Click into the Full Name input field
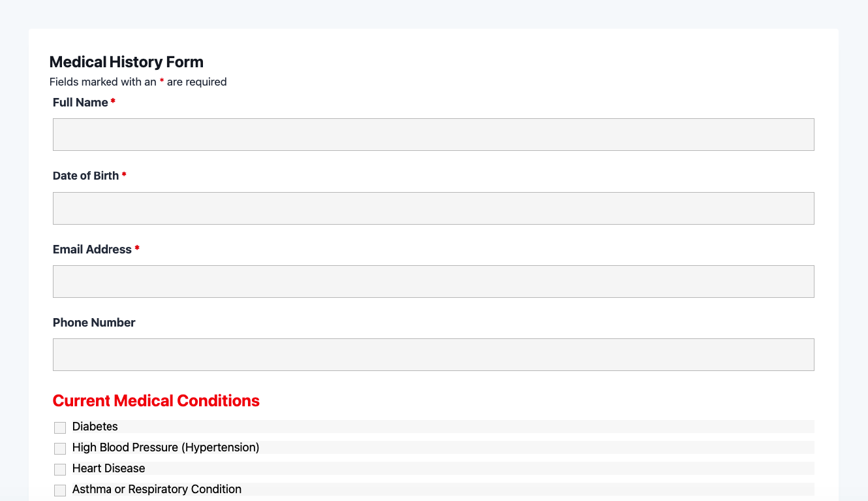This screenshot has height=501, width=868. [433, 135]
